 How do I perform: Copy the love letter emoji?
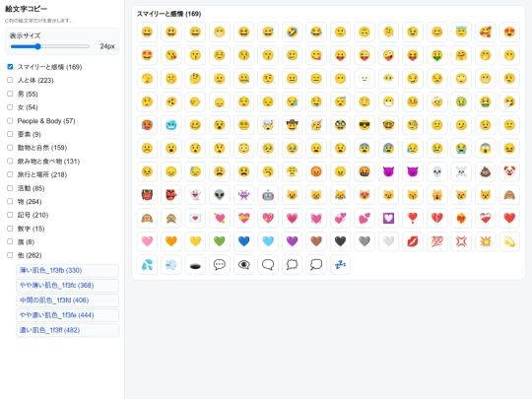(x=195, y=218)
